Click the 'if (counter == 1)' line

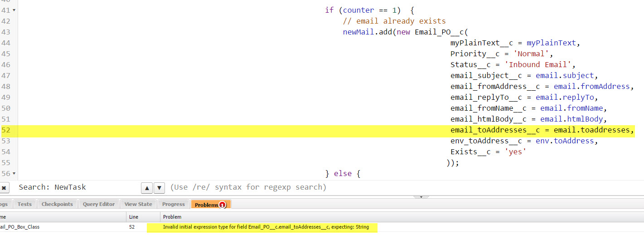tap(370, 10)
